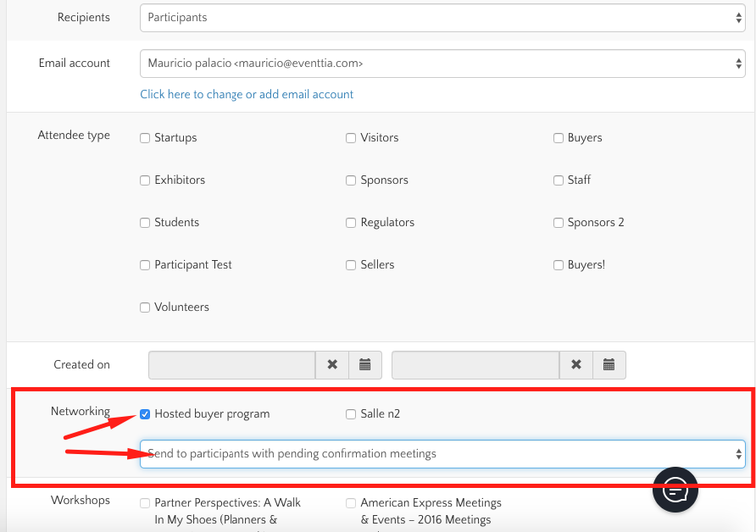The image size is (756, 532).
Task: Tick the Exhibitors attendee type
Action: pyautogui.click(x=145, y=180)
